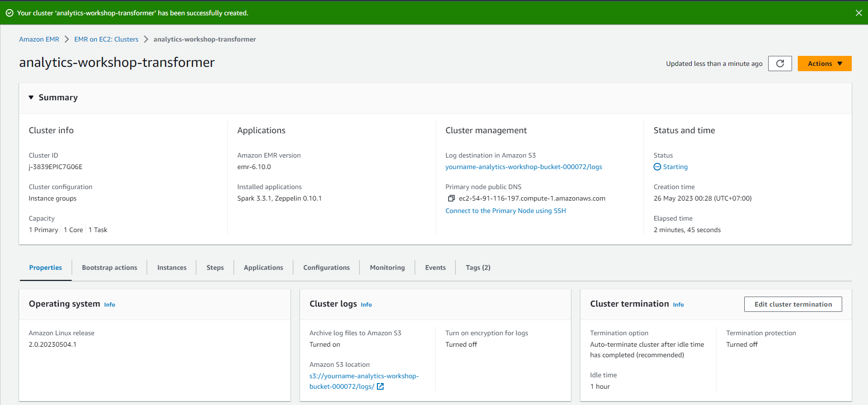Viewport: 868px width, 405px height.
Task: Open Info link for Operating system
Action: click(109, 305)
